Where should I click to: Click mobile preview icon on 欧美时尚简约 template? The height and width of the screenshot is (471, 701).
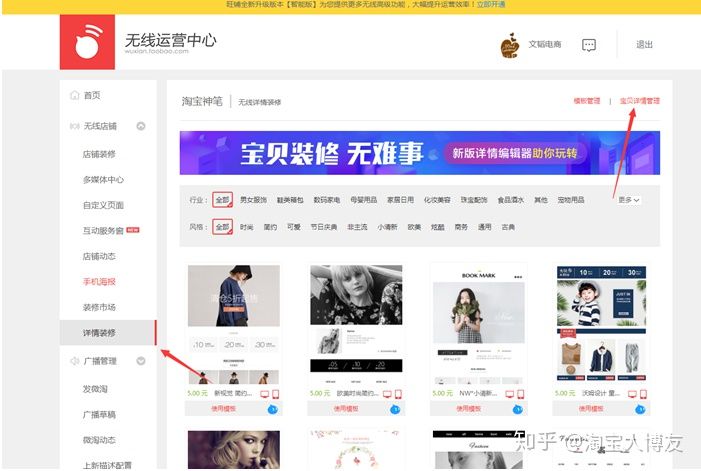[398, 394]
